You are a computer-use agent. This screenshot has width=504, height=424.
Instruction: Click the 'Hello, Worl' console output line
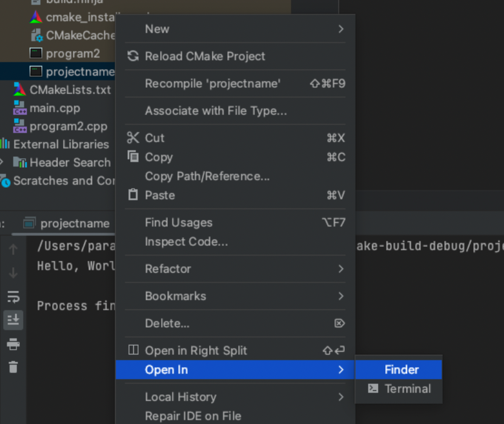[x=76, y=266]
